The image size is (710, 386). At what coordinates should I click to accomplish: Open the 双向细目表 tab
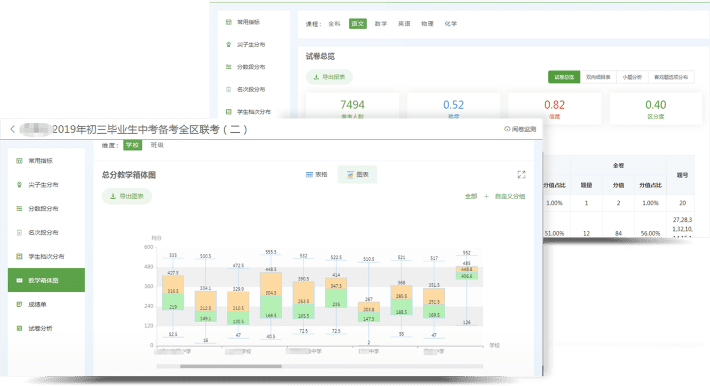point(598,77)
